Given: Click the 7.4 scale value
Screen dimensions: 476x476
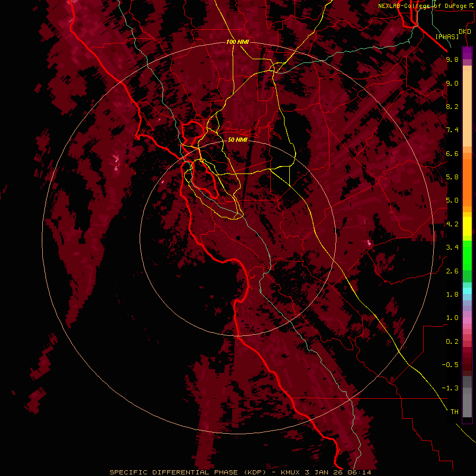Looking at the screenshot, I should point(452,130).
